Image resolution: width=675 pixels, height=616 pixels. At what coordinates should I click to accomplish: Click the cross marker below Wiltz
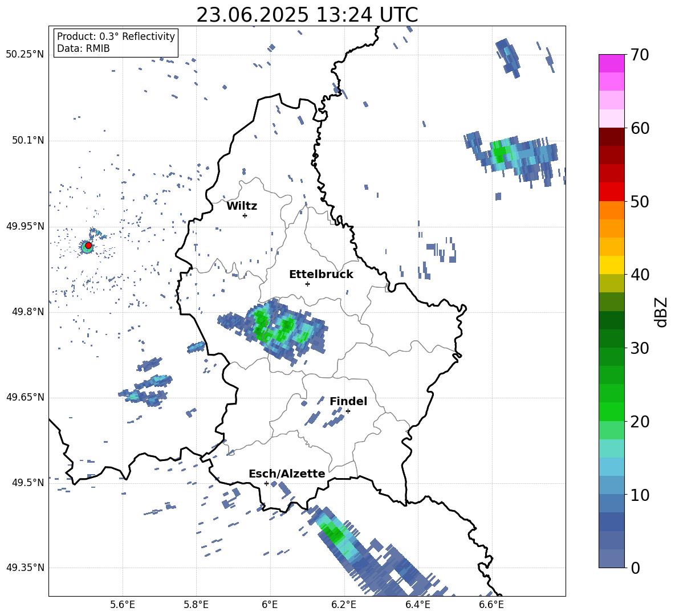pos(245,215)
